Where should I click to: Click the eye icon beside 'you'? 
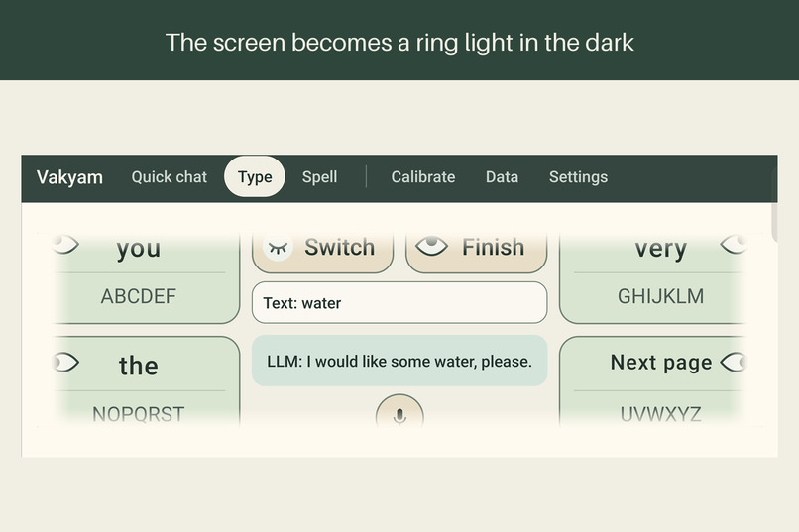(x=65, y=245)
